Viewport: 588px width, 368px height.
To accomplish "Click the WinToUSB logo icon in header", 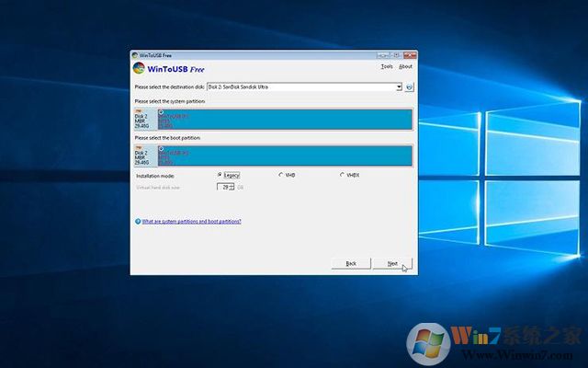I will (x=139, y=67).
